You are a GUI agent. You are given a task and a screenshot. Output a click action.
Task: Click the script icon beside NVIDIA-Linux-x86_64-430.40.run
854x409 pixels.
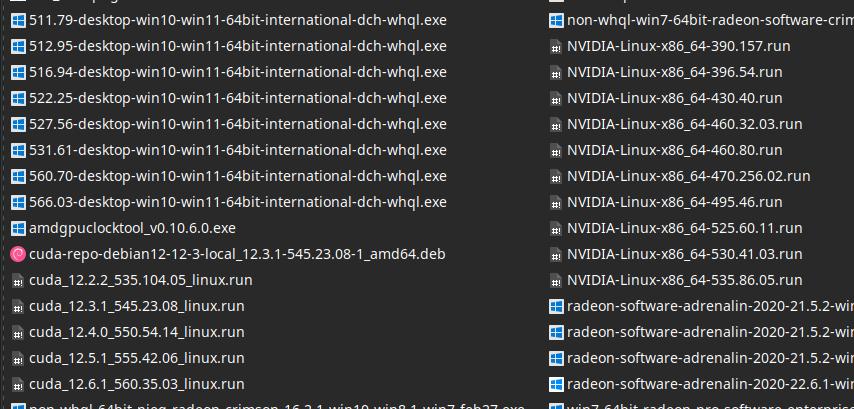[x=556, y=99]
